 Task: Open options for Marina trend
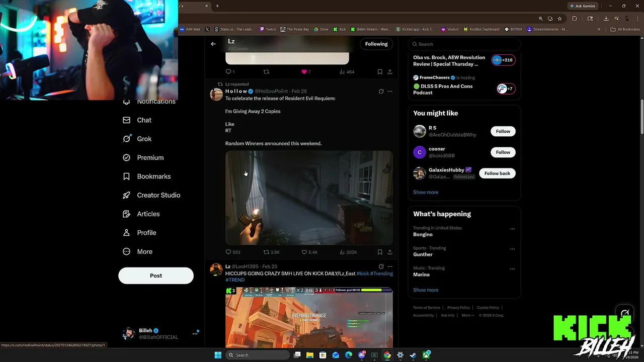point(512,269)
